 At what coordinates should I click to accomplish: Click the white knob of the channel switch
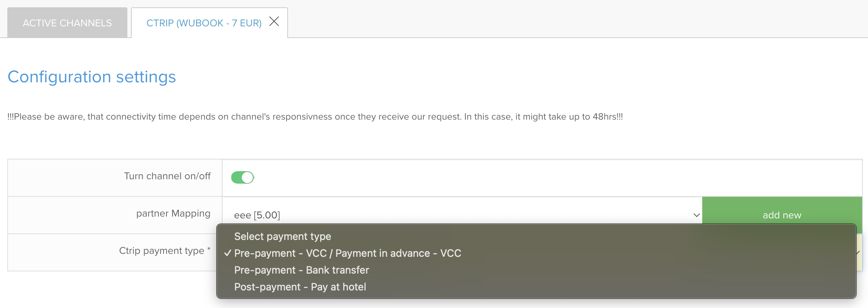click(247, 177)
